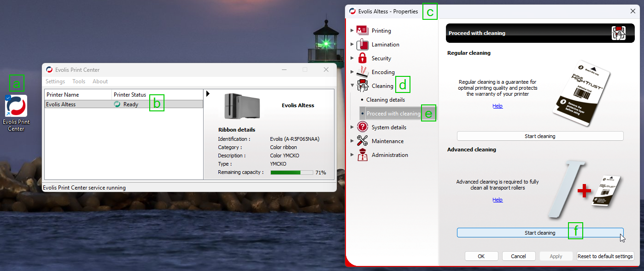Collapse the printer details panel arrow
644x271 pixels.
208,94
